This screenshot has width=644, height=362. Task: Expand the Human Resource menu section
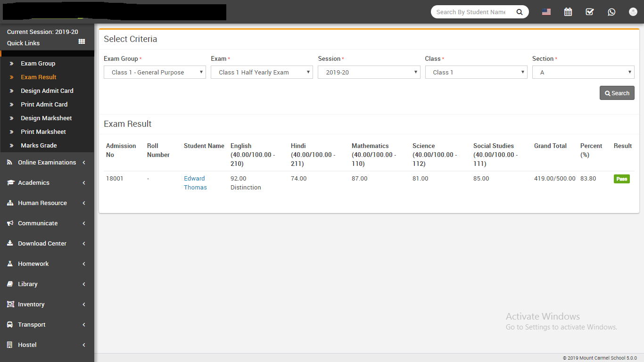42,203
